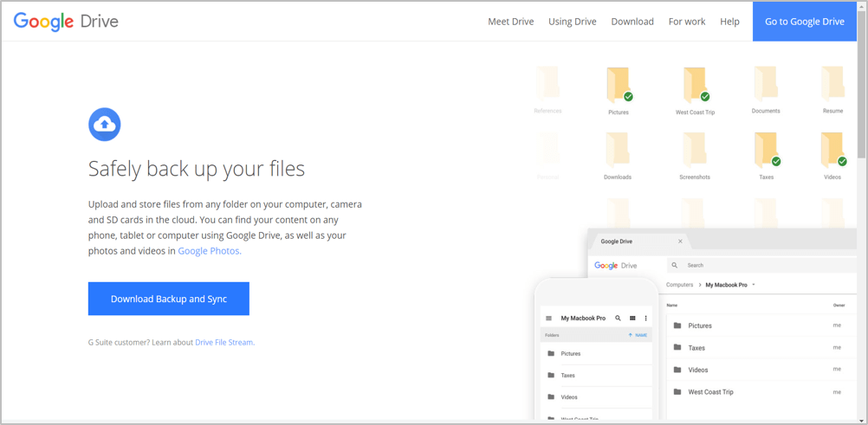This screenshot has width=868, height=425.
Task: Select the Downloads folder icon
Action: coord(617,149)
